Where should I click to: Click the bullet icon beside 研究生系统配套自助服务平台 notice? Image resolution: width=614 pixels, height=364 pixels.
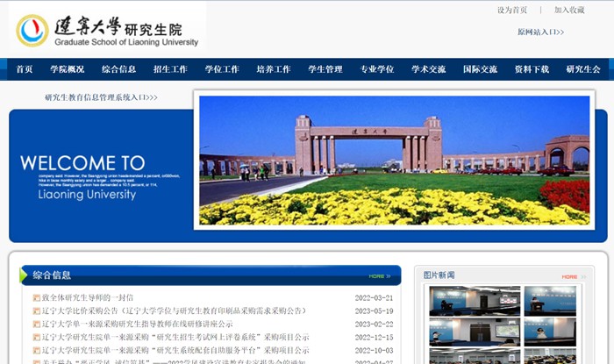pos(37,350)
